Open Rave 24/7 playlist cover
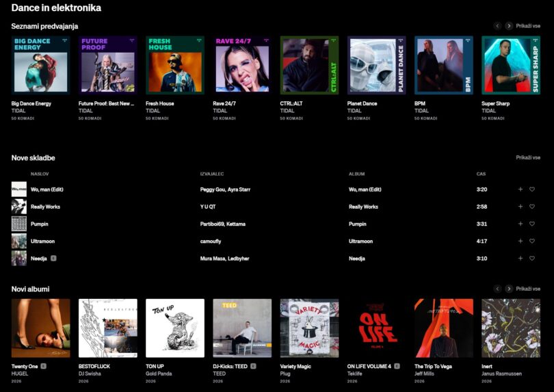Screen dimensions: 554x392 pos(242,65)
